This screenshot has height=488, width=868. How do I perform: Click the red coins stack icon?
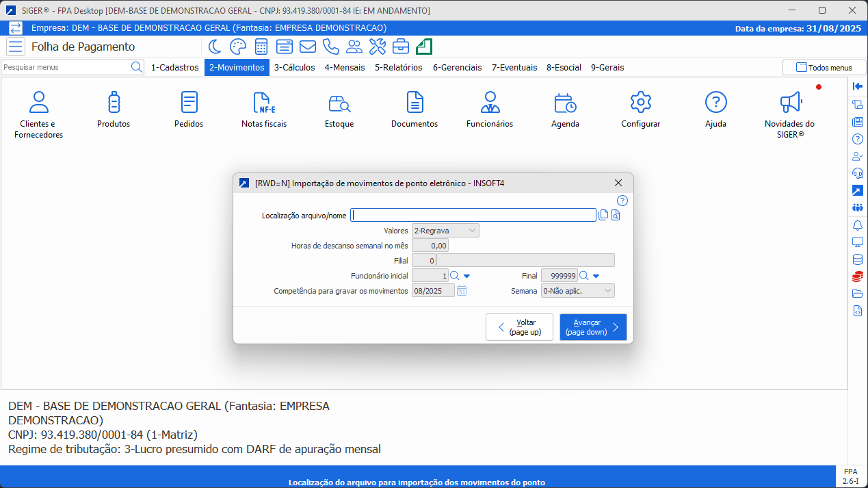click(857, 277)
